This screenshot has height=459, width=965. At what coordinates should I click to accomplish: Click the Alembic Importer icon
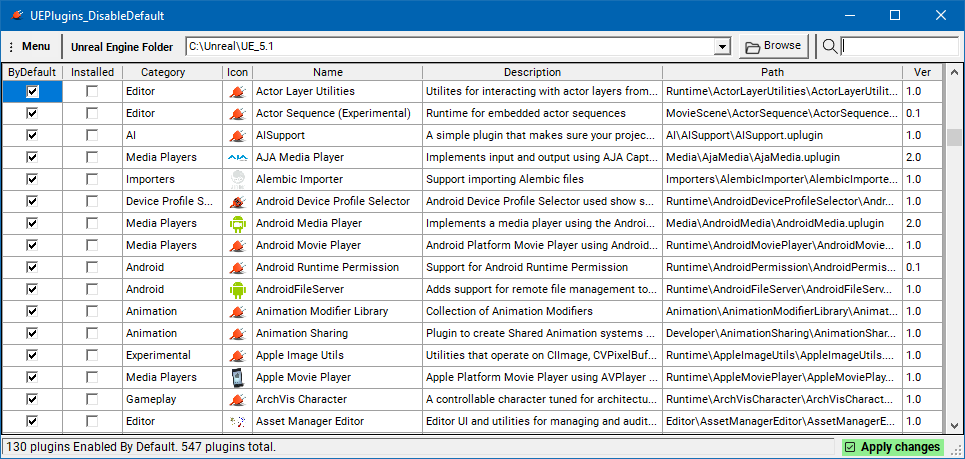(x=238, y=180)
